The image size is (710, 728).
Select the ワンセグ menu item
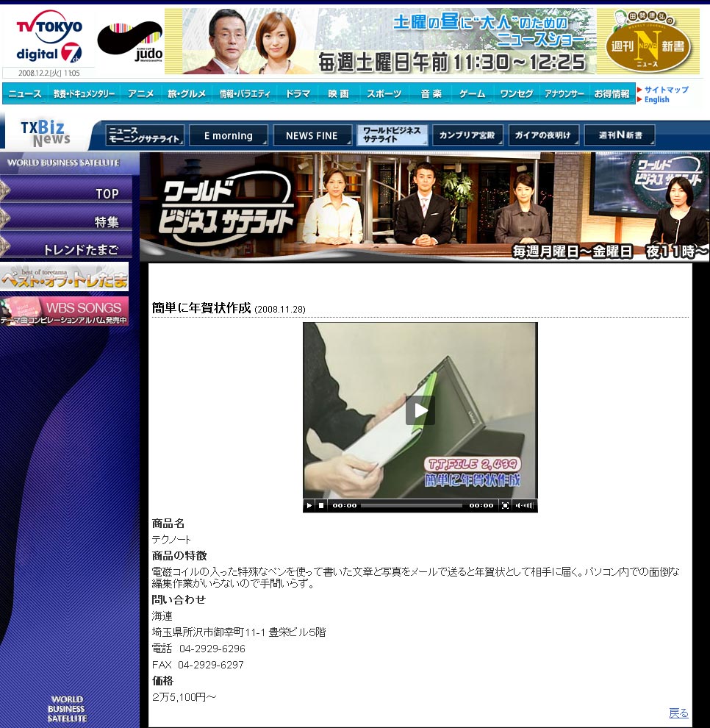(x=517, y=94)
